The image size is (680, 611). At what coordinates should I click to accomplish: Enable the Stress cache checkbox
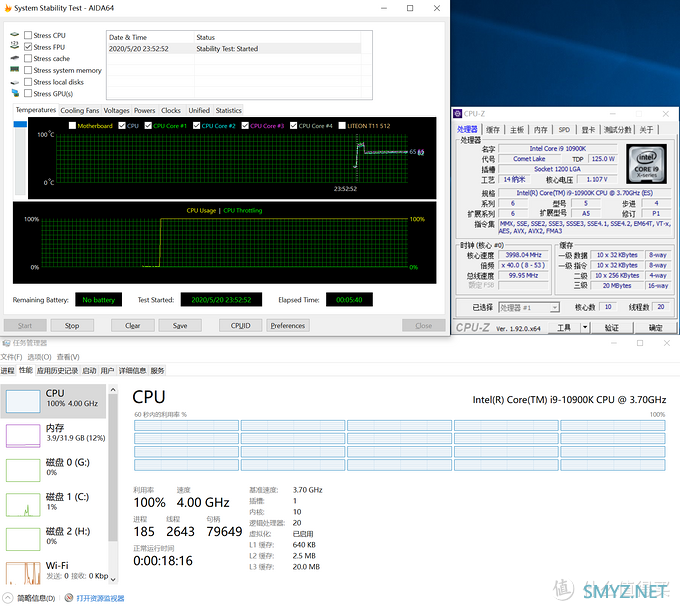[28, 59]
